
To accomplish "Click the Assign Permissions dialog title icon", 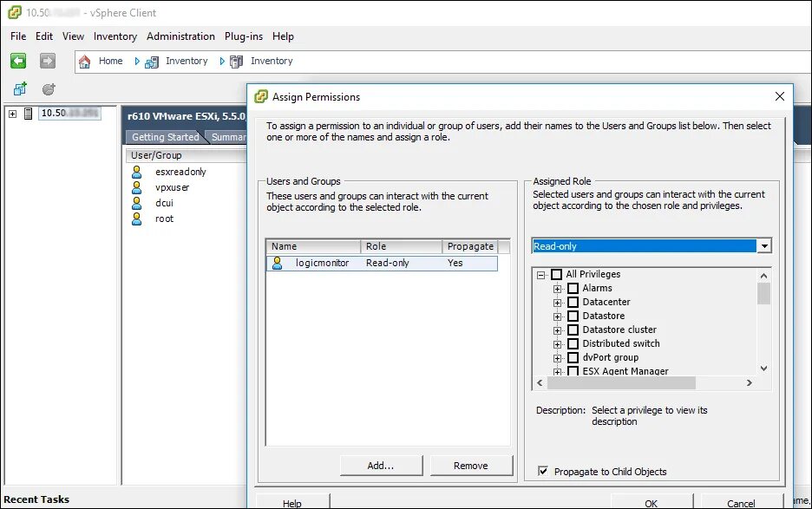I will click(x=261, y=96).
